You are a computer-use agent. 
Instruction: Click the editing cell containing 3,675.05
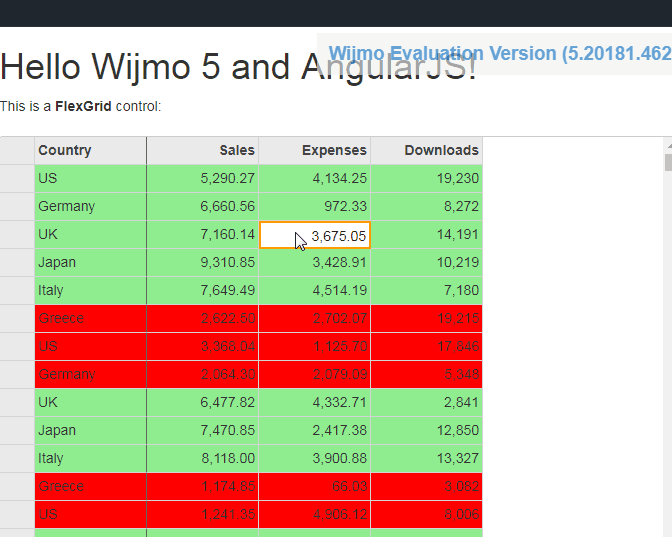pyautogui.click(x=315, y=235)
